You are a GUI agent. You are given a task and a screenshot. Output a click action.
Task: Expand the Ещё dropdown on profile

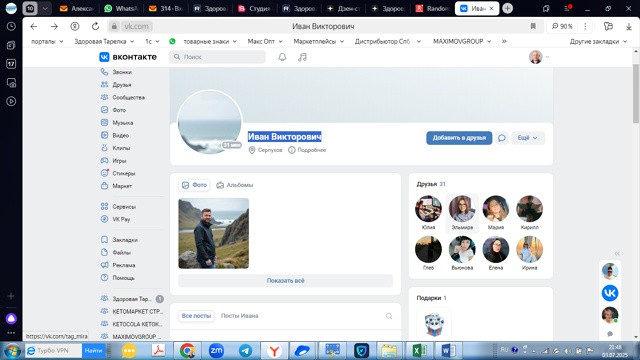(x=527, y=138)
